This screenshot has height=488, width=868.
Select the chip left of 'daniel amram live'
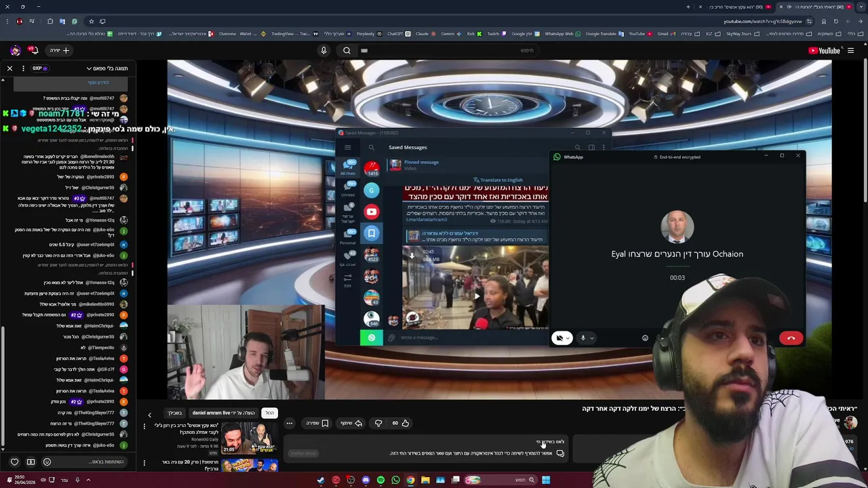coord(175,413)
